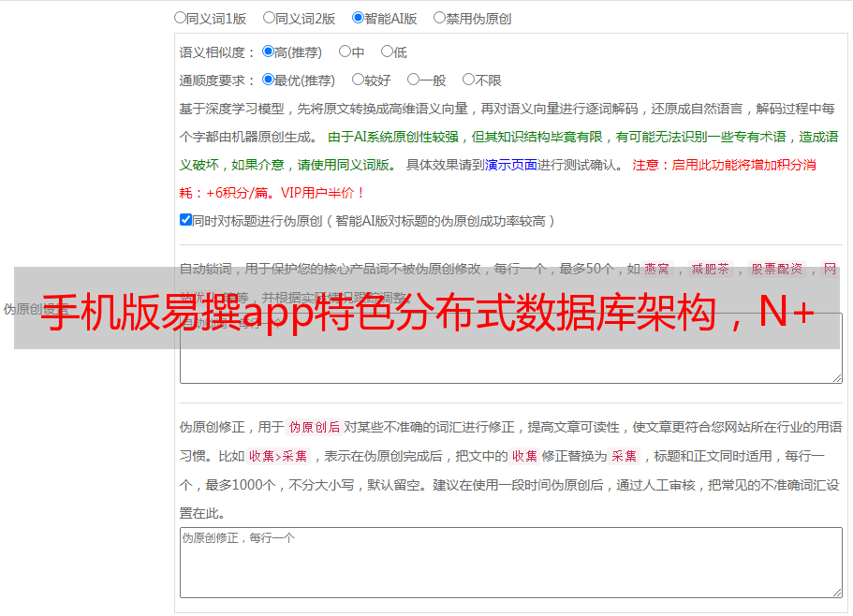Screen dimensions: 853x616
Task: Click the 伪原创后 highlighted tag
Action: point(314,427)
